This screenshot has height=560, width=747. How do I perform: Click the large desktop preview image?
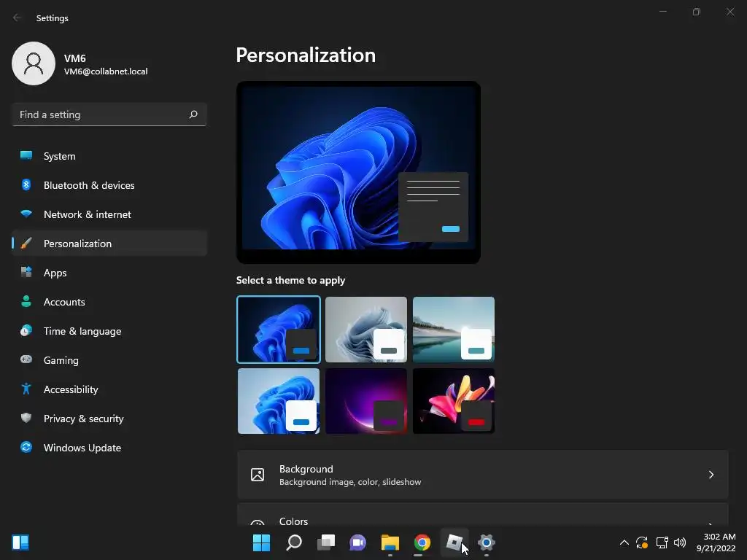tap(358, 172)
